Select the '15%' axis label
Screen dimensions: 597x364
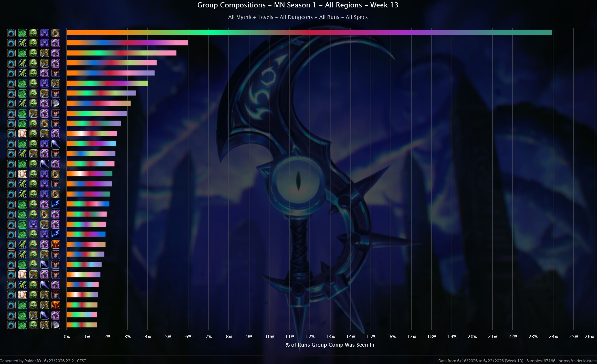click(x=371, y=337)
